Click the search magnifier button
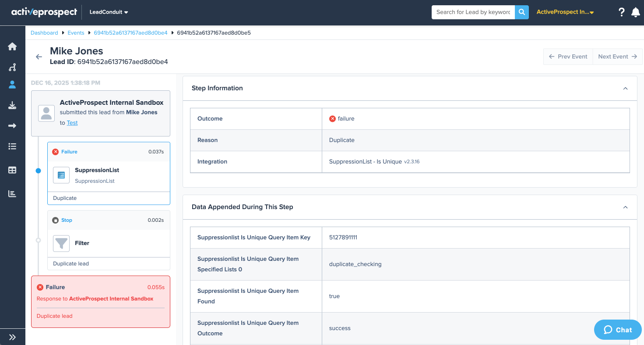644x345 pixels. [x=521, y=12]
